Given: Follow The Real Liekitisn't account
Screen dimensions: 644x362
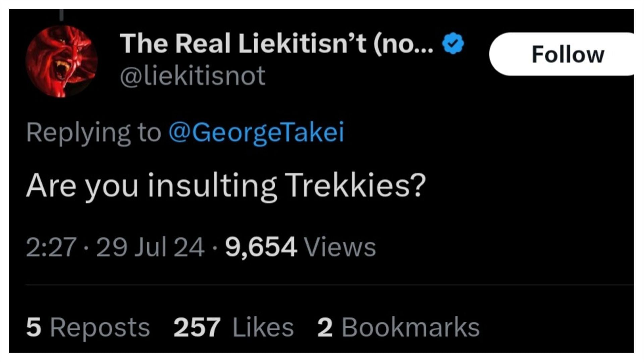Looking at the screenshot, I should 563,54.
